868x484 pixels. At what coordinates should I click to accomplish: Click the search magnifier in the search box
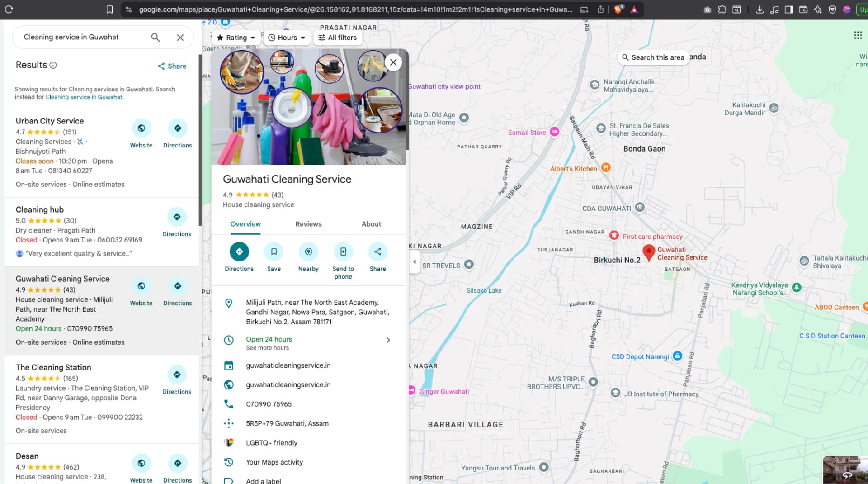coord(155,37)
